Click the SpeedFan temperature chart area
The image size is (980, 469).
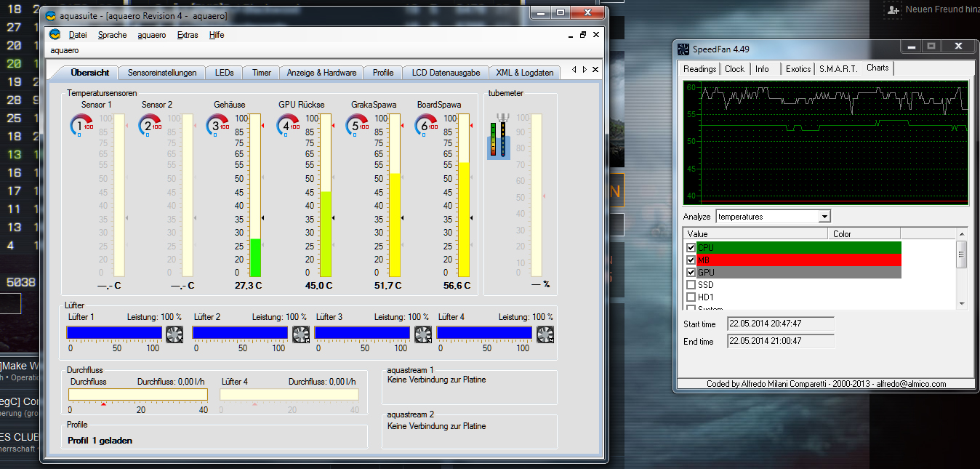(x=826, y=143)
